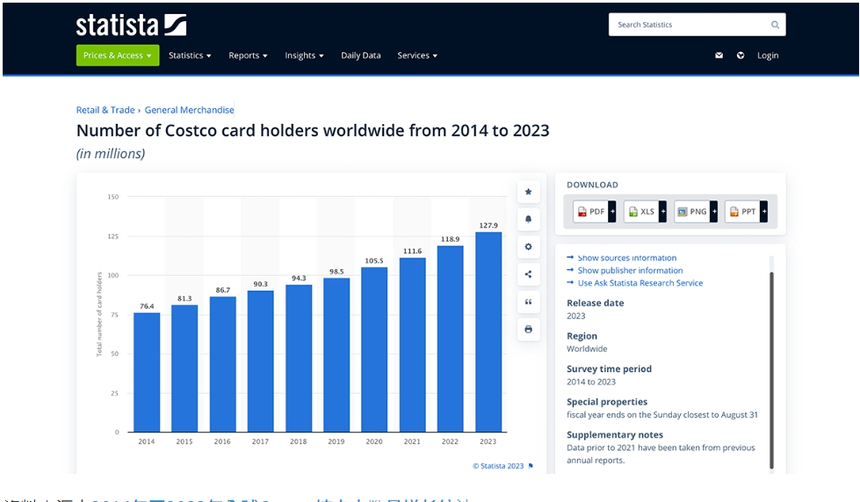Click the 2016 bar labeled 86.7
Viewport: 860px width, 502px height.
pyautogui.click(x=223, y=364)
